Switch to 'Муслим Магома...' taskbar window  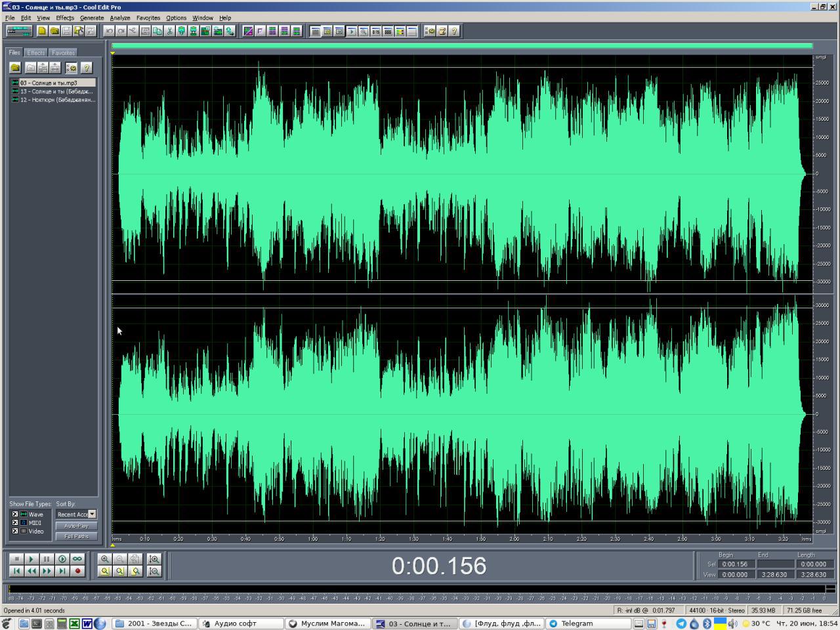coord(328,623)
